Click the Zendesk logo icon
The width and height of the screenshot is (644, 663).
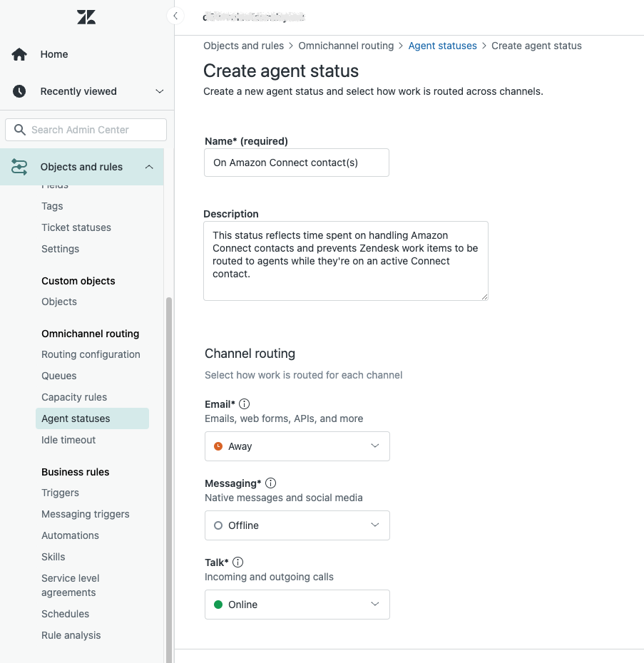coord(86,16)
